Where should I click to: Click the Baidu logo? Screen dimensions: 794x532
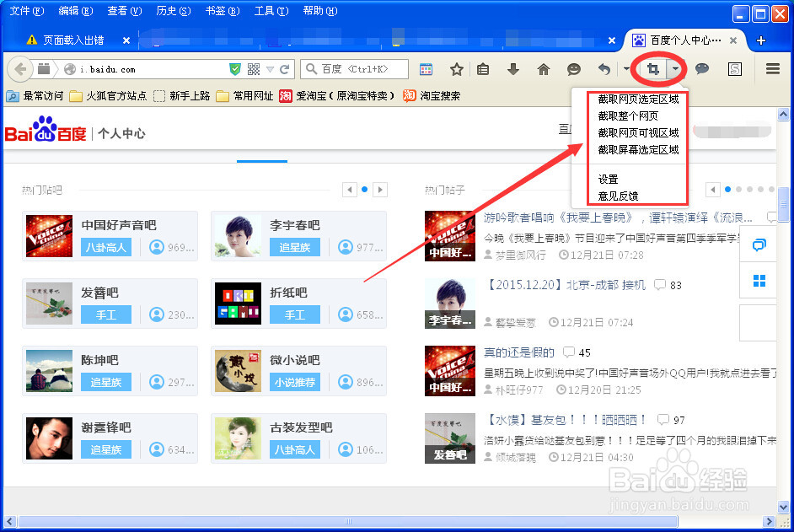(46, 130)
